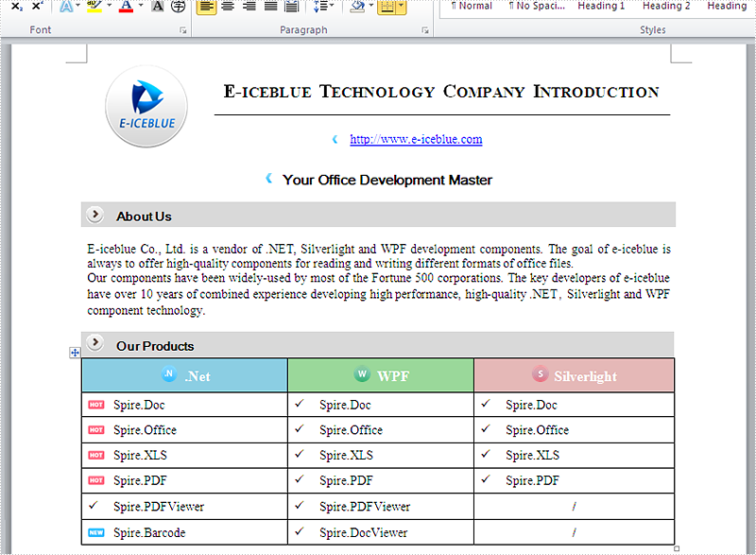Apply Text Effects to the selection
756x555 pixels.
point(66,7)
